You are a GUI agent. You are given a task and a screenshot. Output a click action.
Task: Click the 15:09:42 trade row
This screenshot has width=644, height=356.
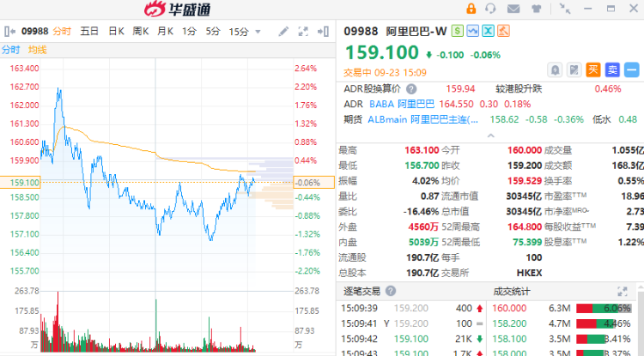[412, 339]
